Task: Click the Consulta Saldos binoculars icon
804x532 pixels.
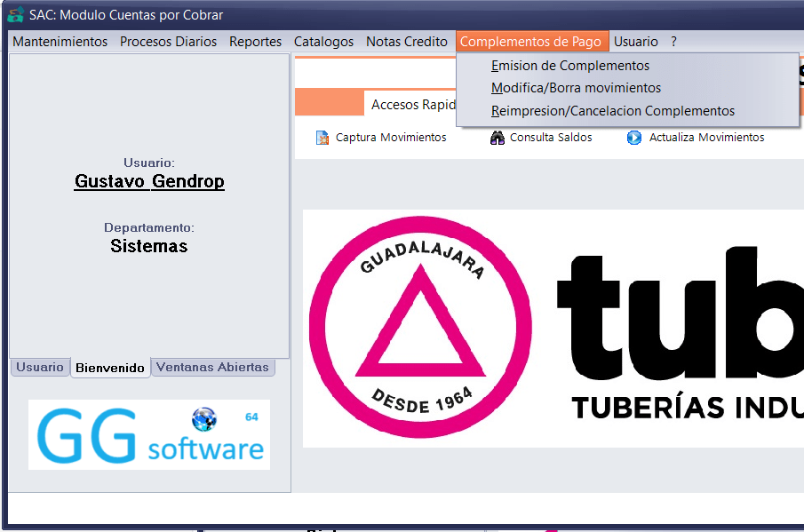Action: (x=498, y=138)
